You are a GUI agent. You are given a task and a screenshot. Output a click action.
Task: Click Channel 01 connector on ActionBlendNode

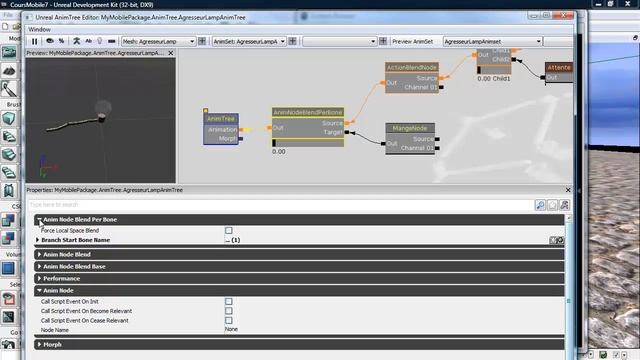coord(441,87)
